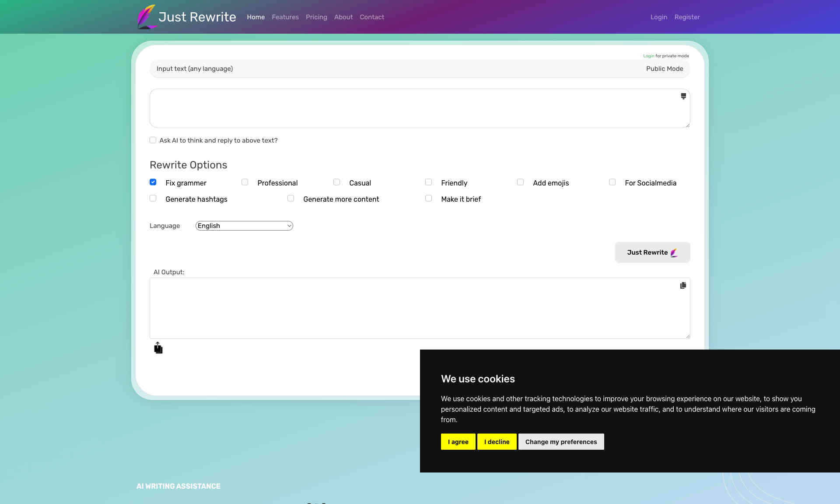Screen dimensions: 840x504
Task: Click the copy icon in AI Output
Action: pyautogui.click(x=683, y=286)
